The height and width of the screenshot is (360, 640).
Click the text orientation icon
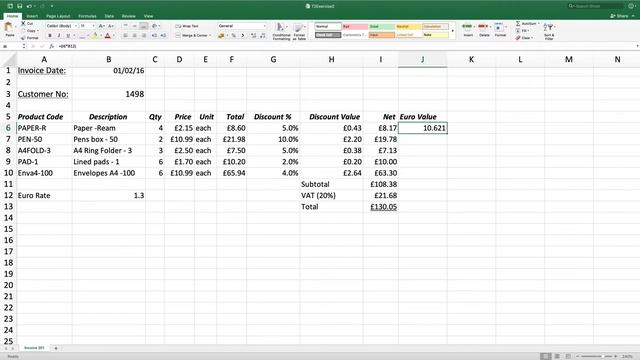point(154,26)
